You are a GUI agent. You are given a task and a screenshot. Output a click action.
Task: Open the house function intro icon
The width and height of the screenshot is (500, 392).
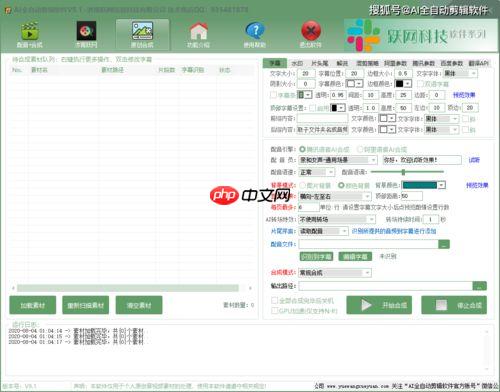[x=198, y=35]
